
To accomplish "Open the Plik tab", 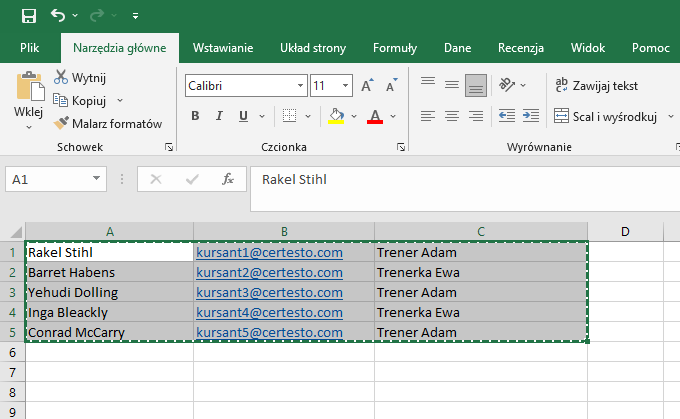I will click(x=29, y=48).
